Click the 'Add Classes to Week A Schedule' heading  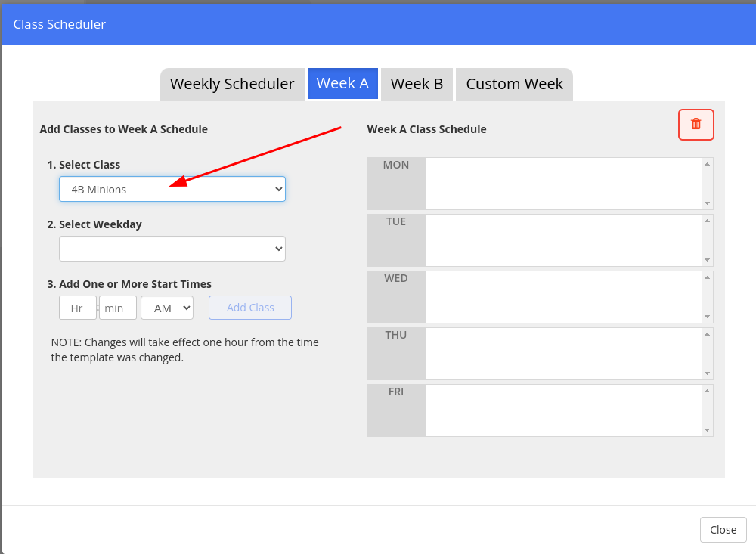(123, 129)
